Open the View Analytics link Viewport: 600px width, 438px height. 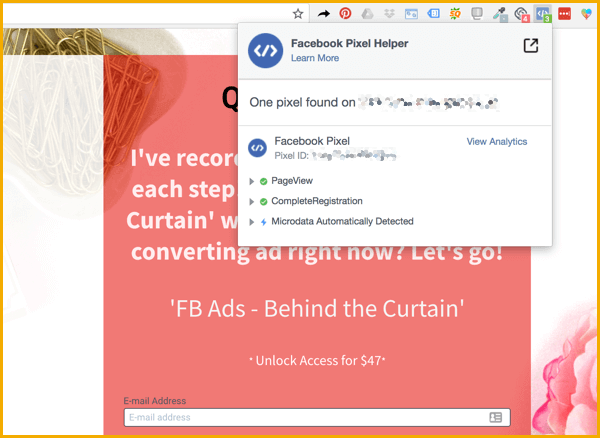point(497,142)
